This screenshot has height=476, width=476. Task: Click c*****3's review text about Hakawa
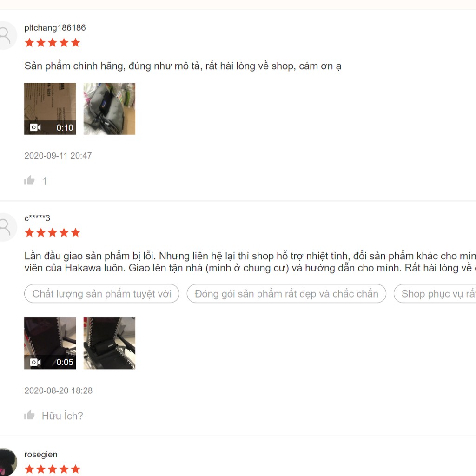click(250, 262)
